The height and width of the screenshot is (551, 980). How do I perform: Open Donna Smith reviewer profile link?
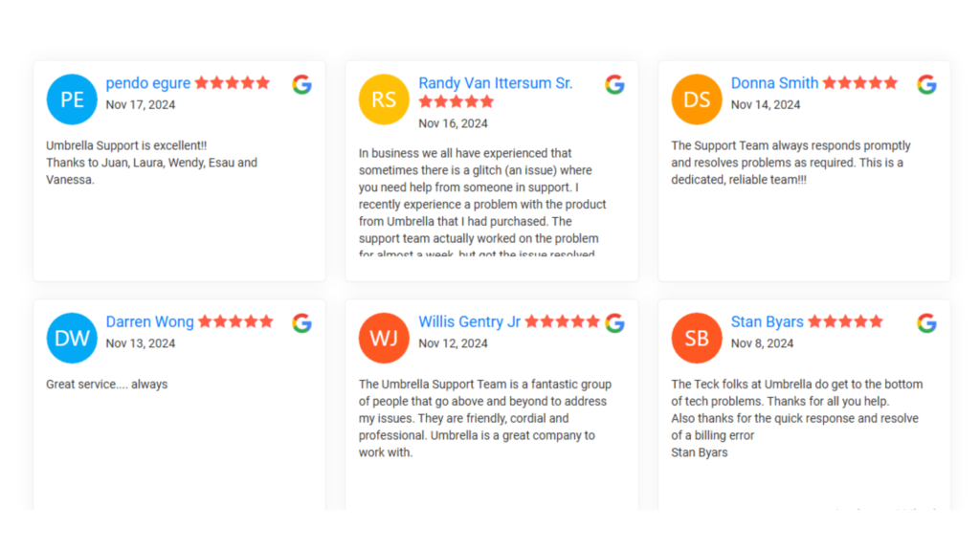click(x=774, y=83)
